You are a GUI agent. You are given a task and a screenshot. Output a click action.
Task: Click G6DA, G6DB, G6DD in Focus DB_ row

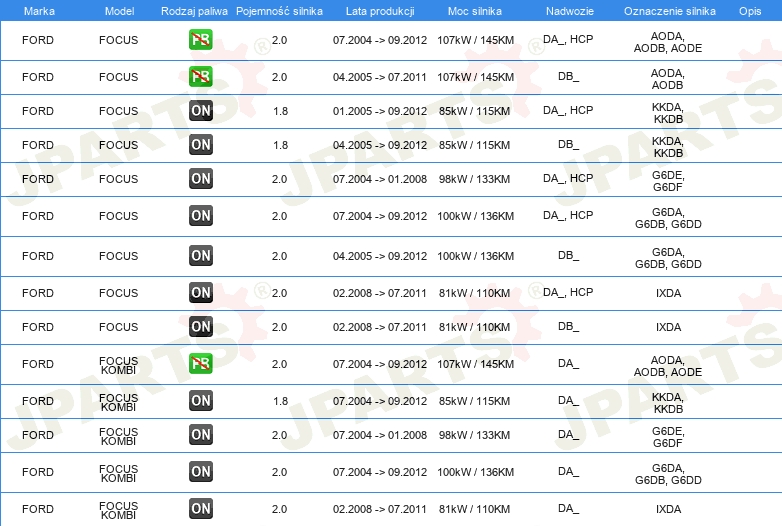coord(668,258)
